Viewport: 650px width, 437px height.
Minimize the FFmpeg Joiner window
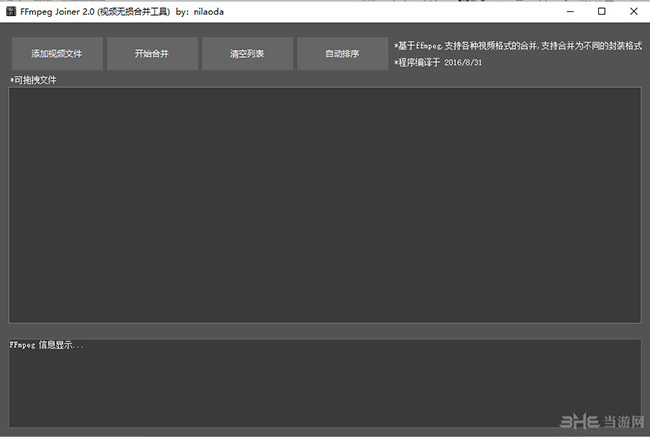(570, 12)
